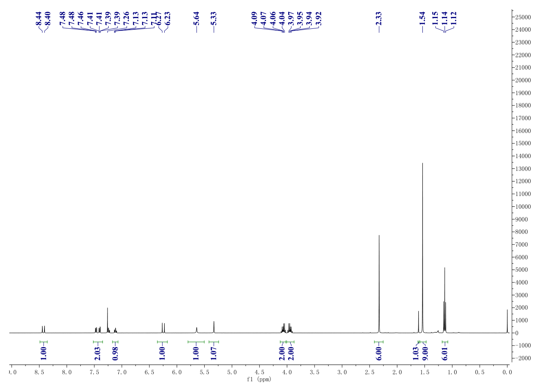Screen dimensions: 555x392
Task: Click the 3.97 peak label
Action: [x=291, y=19]
